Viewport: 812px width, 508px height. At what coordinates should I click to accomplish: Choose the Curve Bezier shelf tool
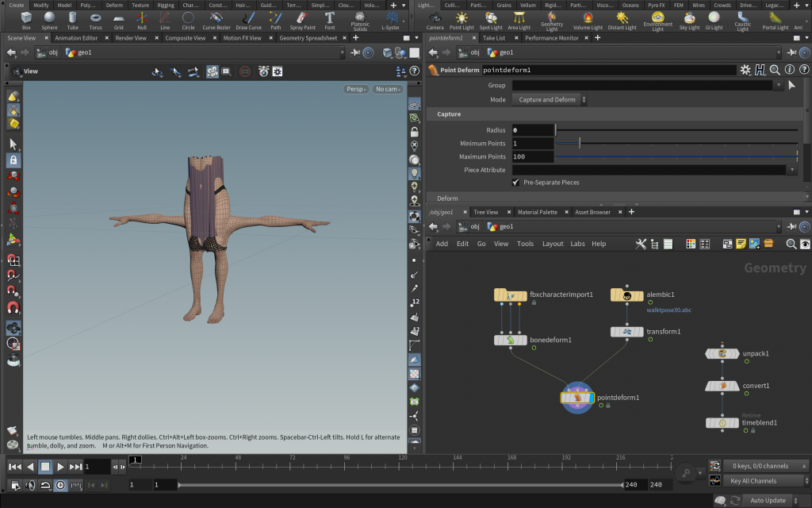tap(216, 21)
